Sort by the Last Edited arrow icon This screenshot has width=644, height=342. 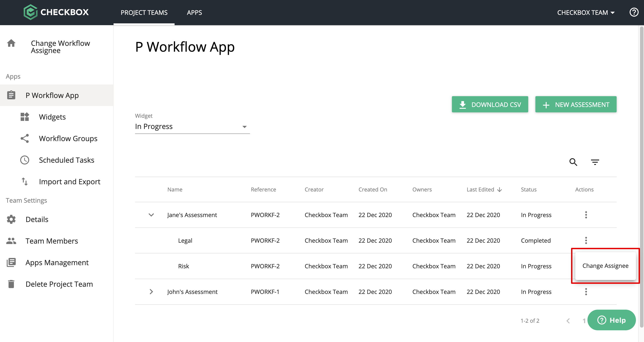tap(499, 189)
